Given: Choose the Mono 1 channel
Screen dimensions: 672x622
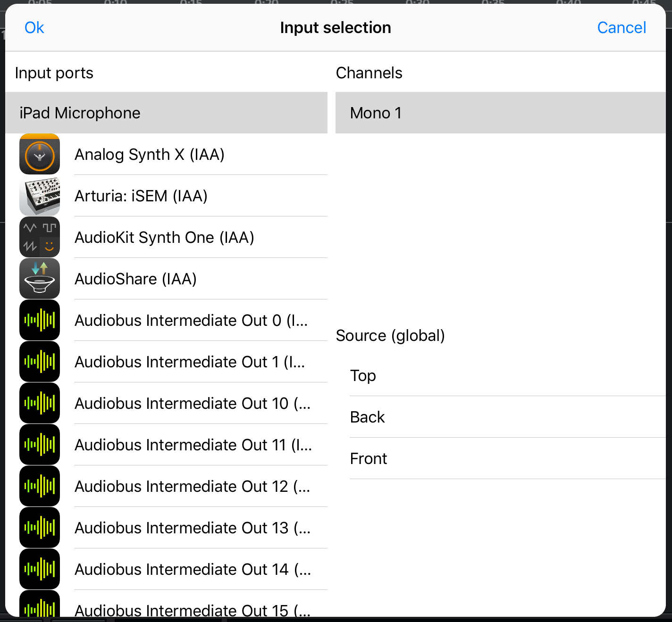Looking at the screenshot, I should tap(500, 113).
